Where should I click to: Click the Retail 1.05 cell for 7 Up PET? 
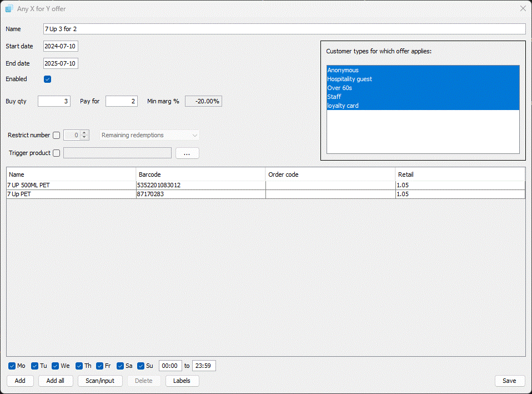click(x=460, y=194)
